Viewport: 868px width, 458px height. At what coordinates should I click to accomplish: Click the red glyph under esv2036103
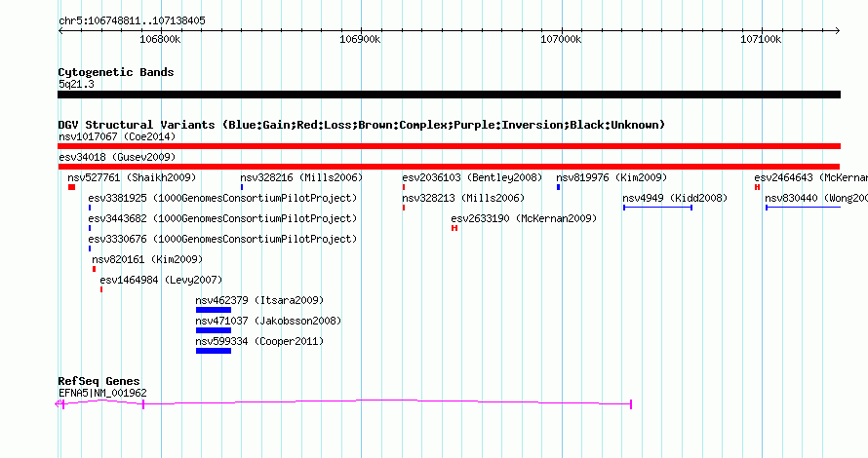404,187
